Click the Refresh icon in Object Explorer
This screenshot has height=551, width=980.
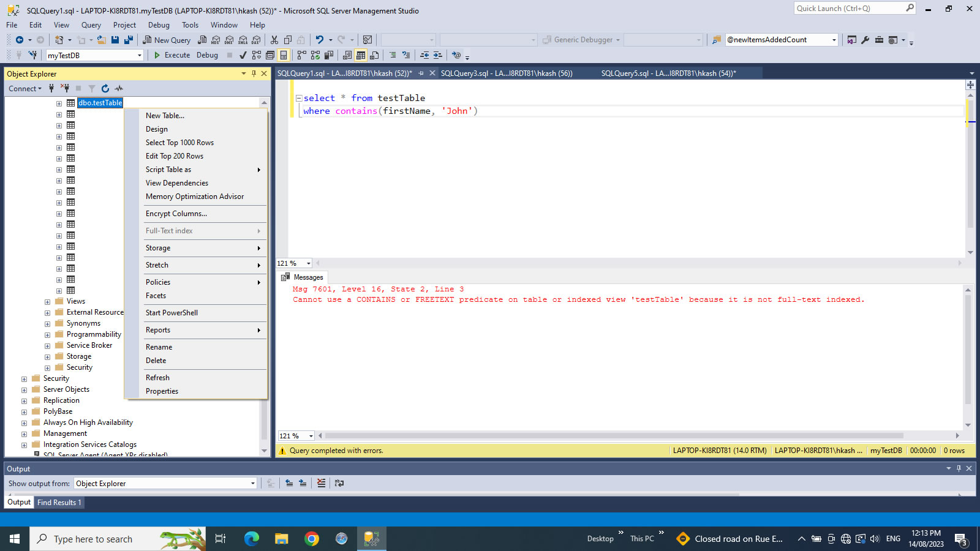tap(105, 89)
